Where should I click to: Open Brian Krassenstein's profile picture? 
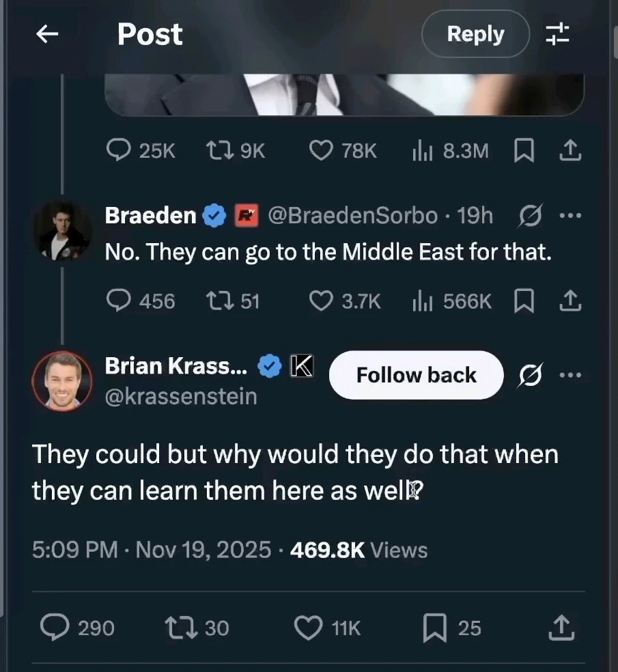pyautogui.click(x=61, y=381)
